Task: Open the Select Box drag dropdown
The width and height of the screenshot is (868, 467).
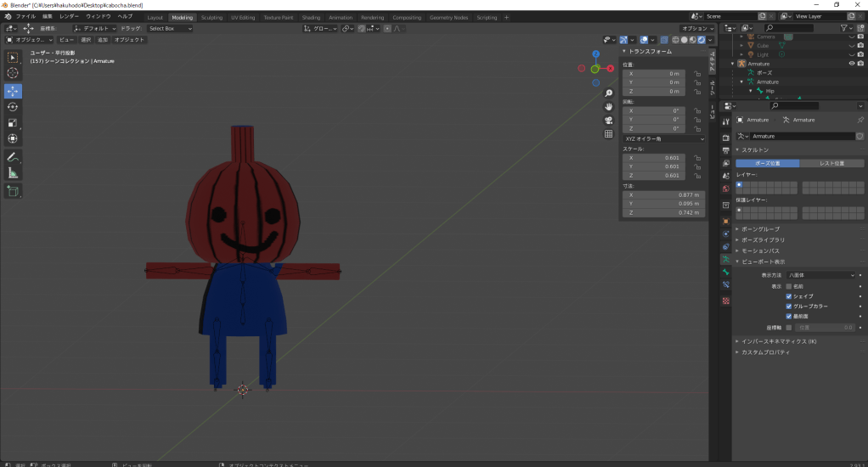Action: (x=170, y=28)
